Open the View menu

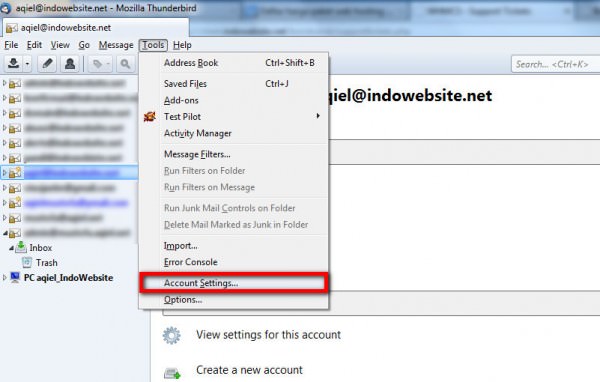click(x=60, y=45)
